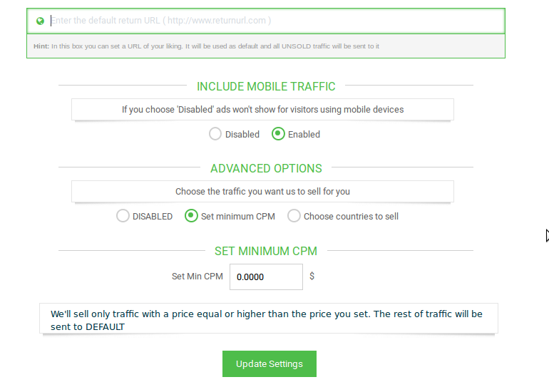Click the SET MINIMUM CPM heading
The width and height of the screenshot is (549, 392).
pos(266,251)
